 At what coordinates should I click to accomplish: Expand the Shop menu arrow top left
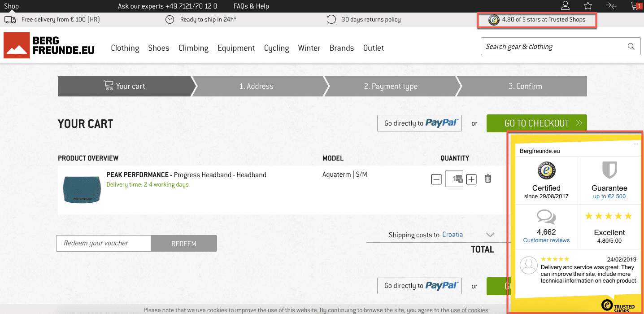11,11
